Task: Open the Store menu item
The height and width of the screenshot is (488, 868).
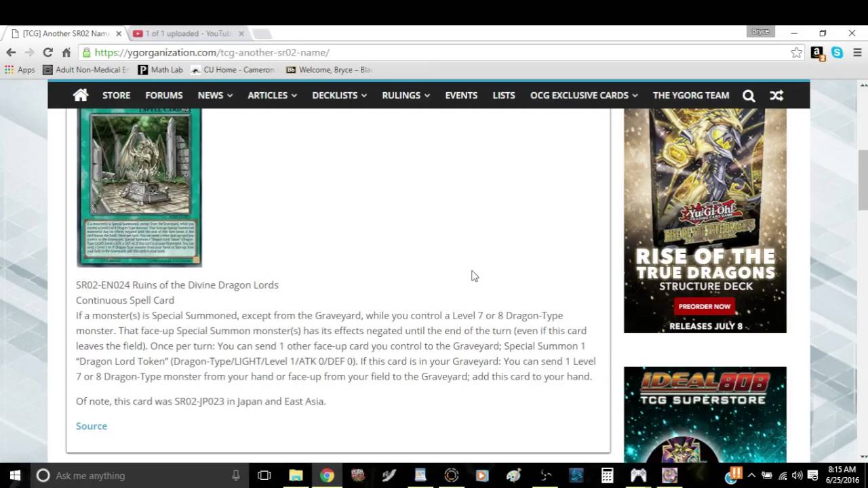Action: [116, 96]
